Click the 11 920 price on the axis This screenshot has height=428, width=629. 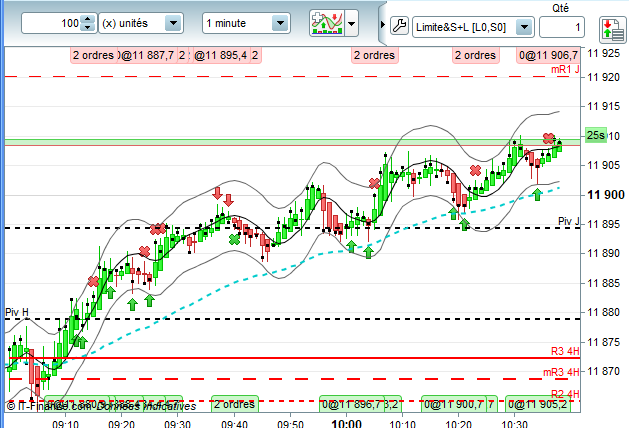(x=604, y=77)
